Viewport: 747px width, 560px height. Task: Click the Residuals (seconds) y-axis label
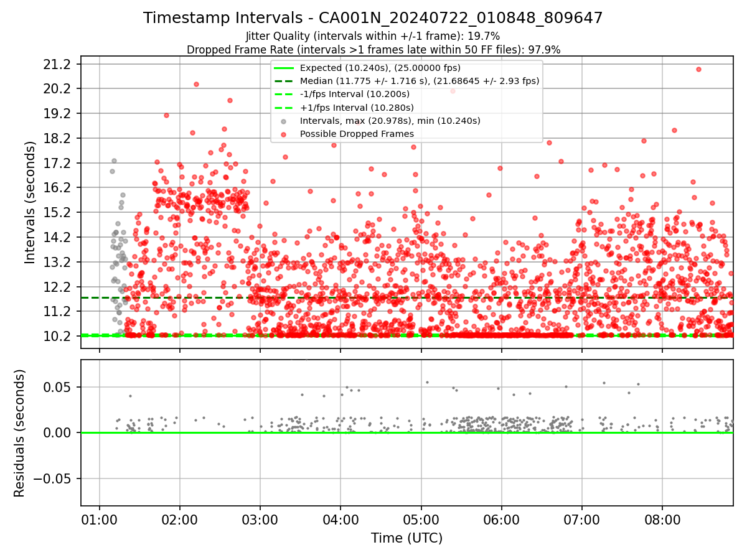click(x=19, y=433)
